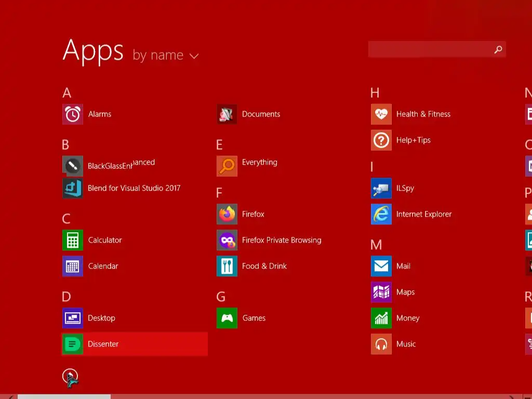Open the Alarms app icon
The width and height of the screenshot is (532, 399).
73,114
